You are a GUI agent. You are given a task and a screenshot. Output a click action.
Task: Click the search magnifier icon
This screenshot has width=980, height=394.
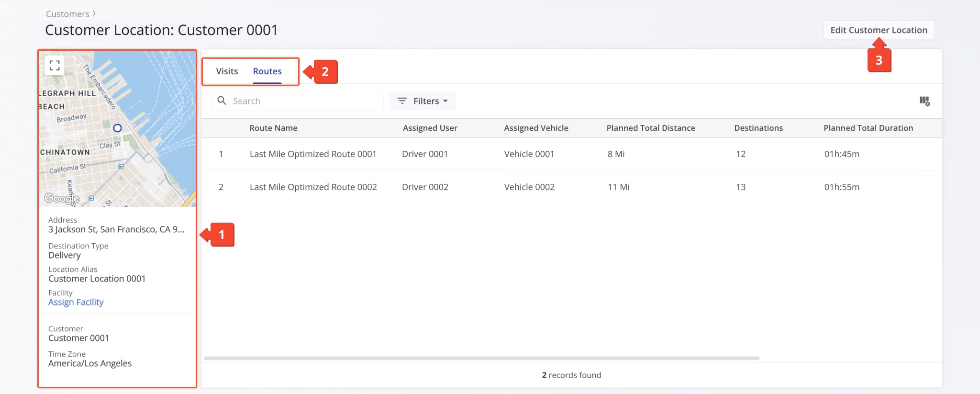pyautogui.click(x=222, y=101)
